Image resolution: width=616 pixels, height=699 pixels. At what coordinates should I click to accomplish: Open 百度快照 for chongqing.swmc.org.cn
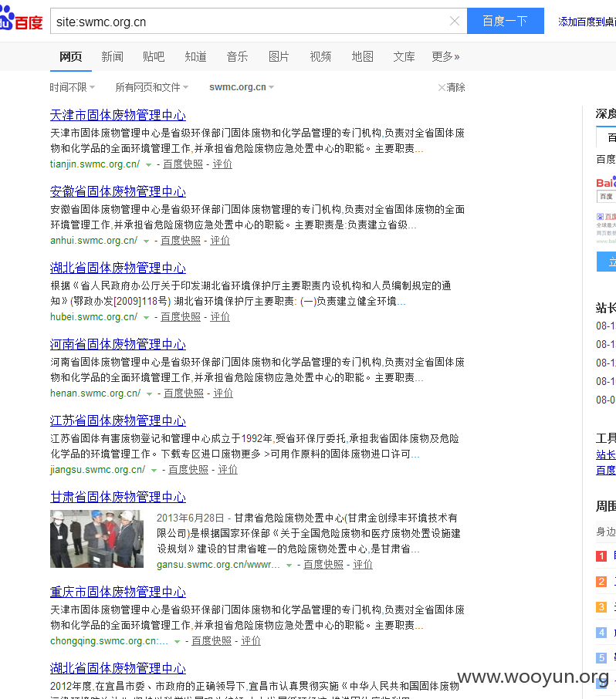212,640
